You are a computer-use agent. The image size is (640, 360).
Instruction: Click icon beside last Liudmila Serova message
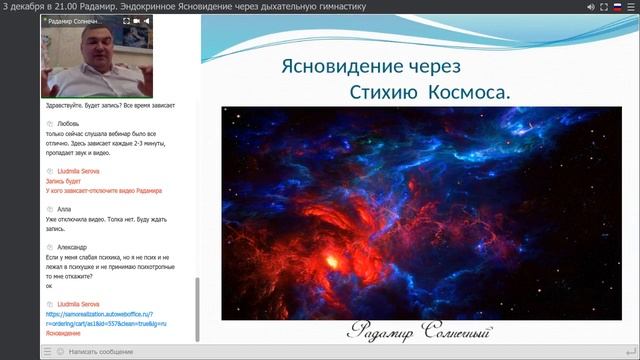coord(50,304)
